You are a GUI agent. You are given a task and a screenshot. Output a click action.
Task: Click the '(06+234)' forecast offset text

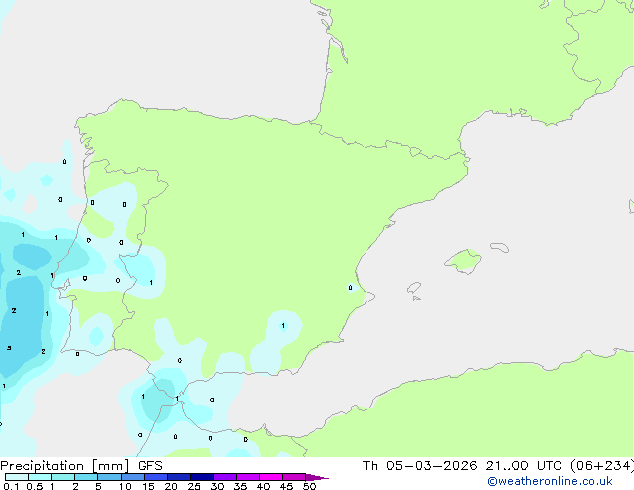602,466
